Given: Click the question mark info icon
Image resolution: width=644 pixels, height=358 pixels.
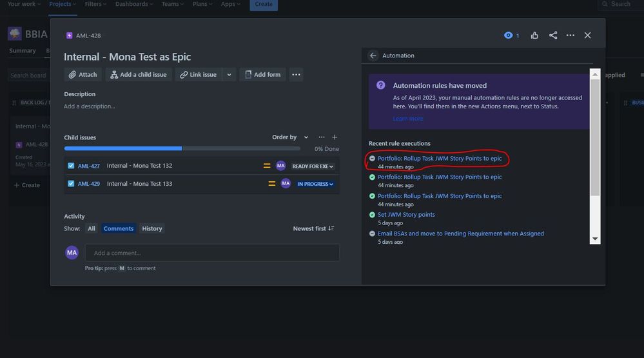Looking at the screenshot, I should pos(381,85).
